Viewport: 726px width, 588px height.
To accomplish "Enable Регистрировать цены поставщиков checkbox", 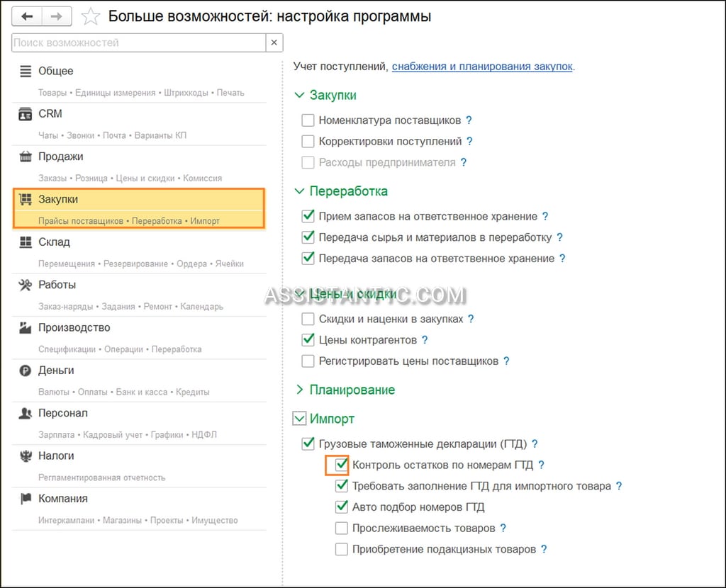I will 308,361.
